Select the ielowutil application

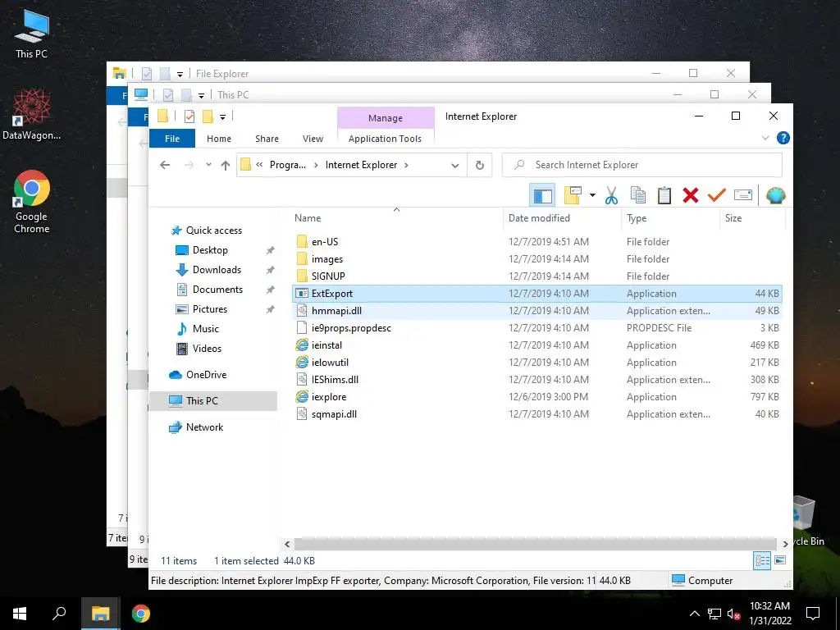pos(537,362)
